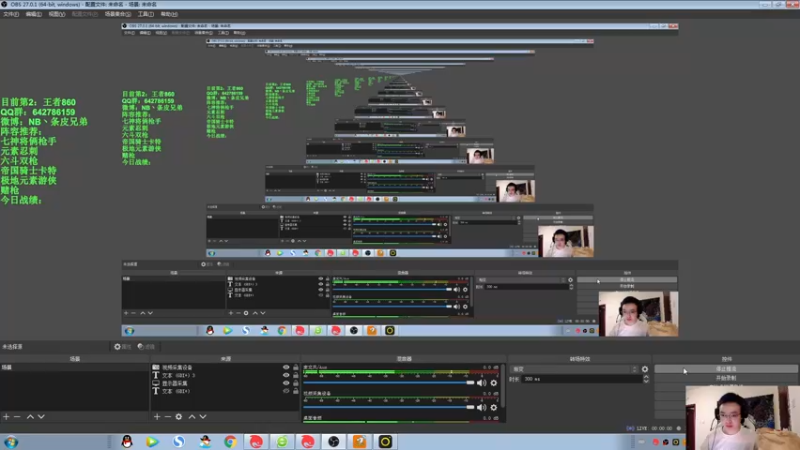Open the QQ game penguin taskbar icon
Viewport: 800px width, 450px height.
[x=205, y=442]
